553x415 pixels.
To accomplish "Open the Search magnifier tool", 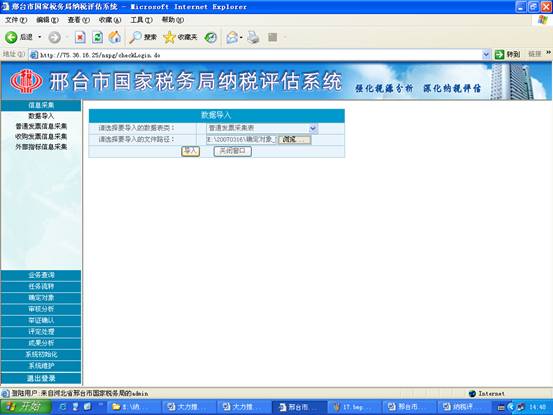I will click(x=135, y=37).
